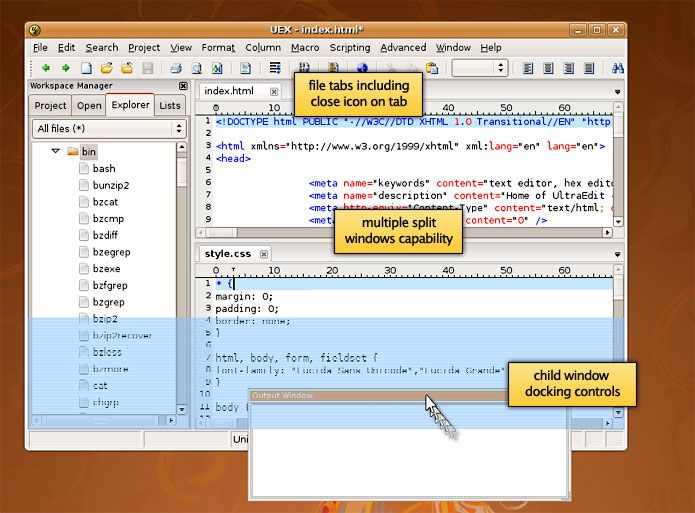Select the bzfgrep file in tree
The width and height of the screenshot is (695, 513).
point(110,286)
